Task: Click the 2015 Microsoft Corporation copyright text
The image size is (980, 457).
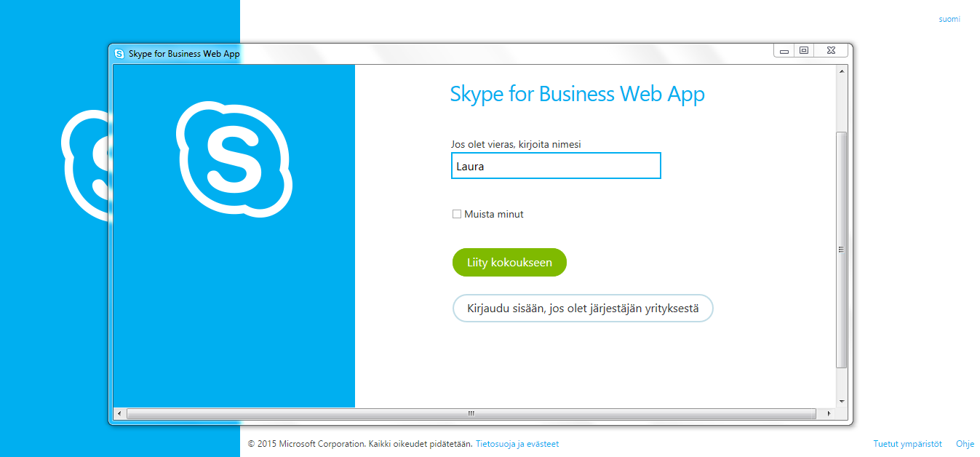Action: pos(360,444)
